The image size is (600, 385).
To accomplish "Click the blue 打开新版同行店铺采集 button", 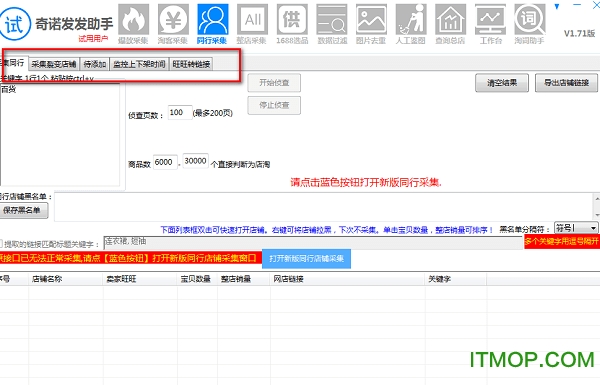I will [x=306, y=259].
